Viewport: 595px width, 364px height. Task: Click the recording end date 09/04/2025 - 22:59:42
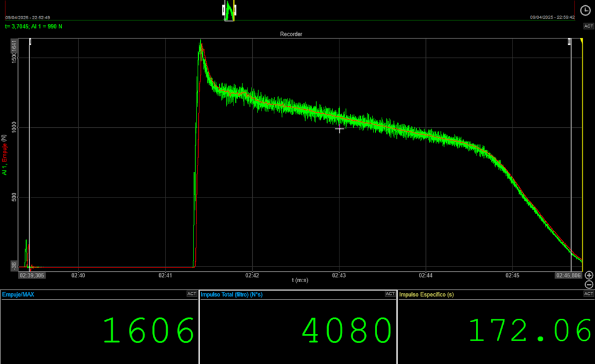coord(552,17)
